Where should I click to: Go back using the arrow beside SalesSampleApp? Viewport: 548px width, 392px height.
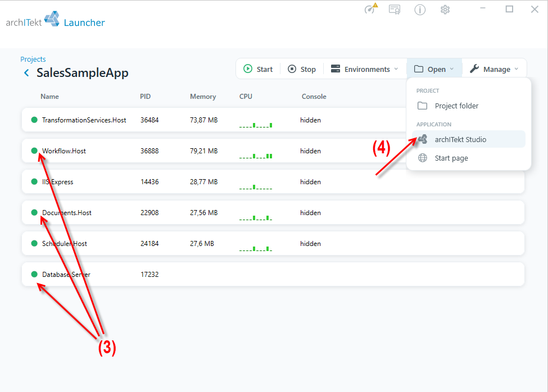[x=26, y=72]
